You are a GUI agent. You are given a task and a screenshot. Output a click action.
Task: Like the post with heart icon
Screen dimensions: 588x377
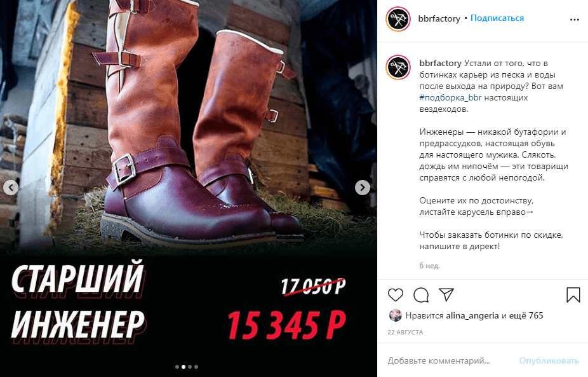(395, 295)
